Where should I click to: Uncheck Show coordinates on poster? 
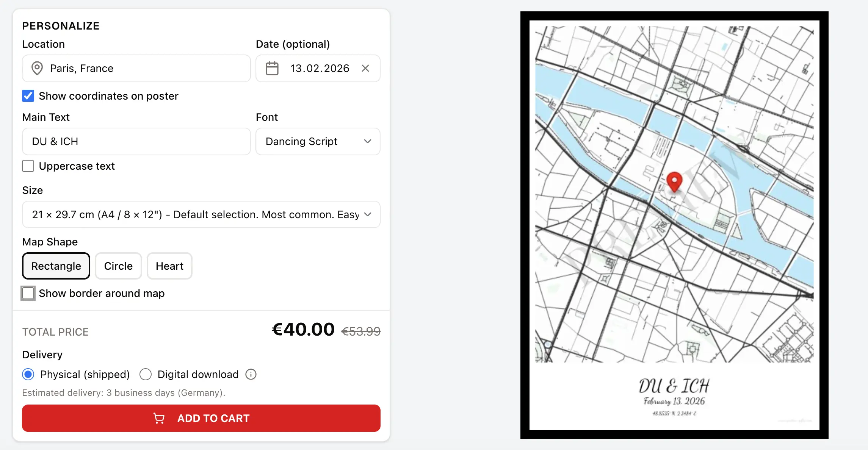pyautogui.click(x=28, y=96)
